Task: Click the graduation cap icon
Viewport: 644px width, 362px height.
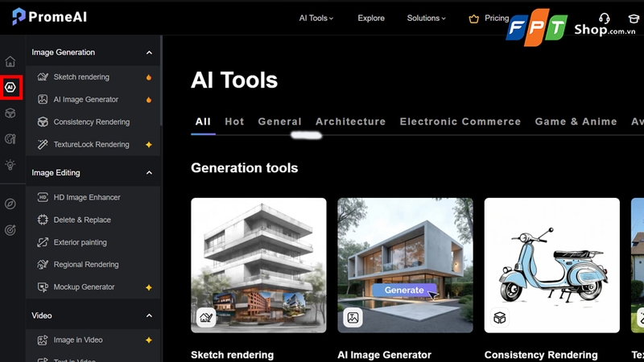Action: tap(634, 19)
